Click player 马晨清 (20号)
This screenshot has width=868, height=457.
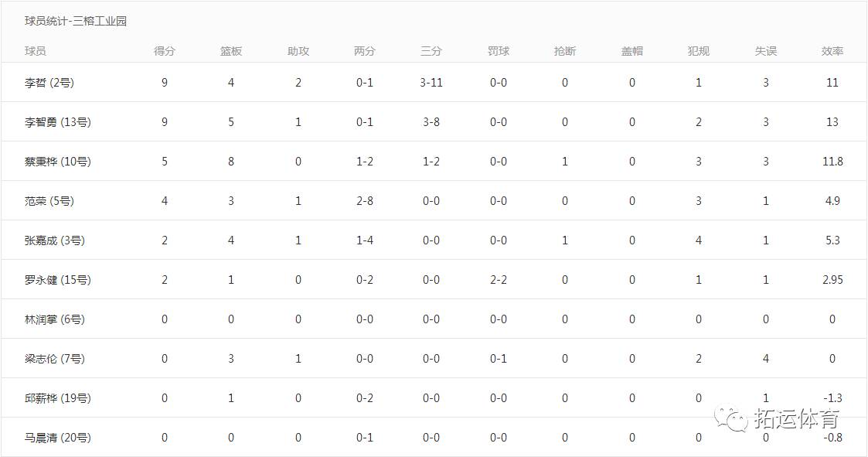click(x=57, y=437)
